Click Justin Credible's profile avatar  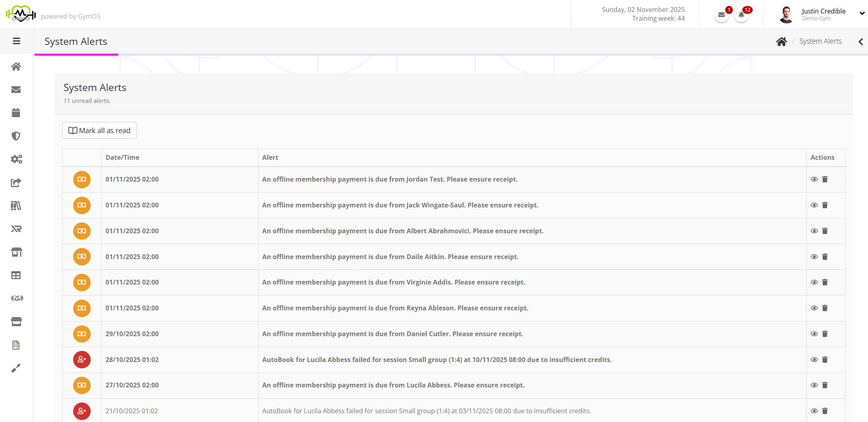tap(786, 15)
